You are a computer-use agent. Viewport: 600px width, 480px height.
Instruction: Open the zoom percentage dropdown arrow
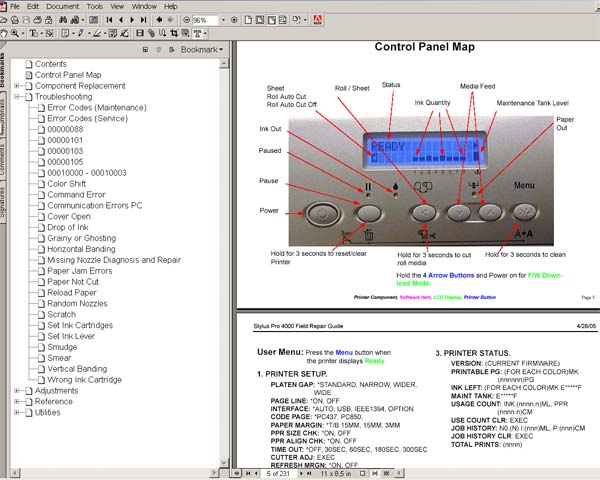pyautogui.click(x=223, y=20)
